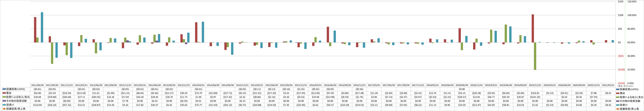Viewport: 644px width, 111px height.
Task: Click the orange 設備投資/売上高 line marker in the right legend
Action: click(618, 109)
